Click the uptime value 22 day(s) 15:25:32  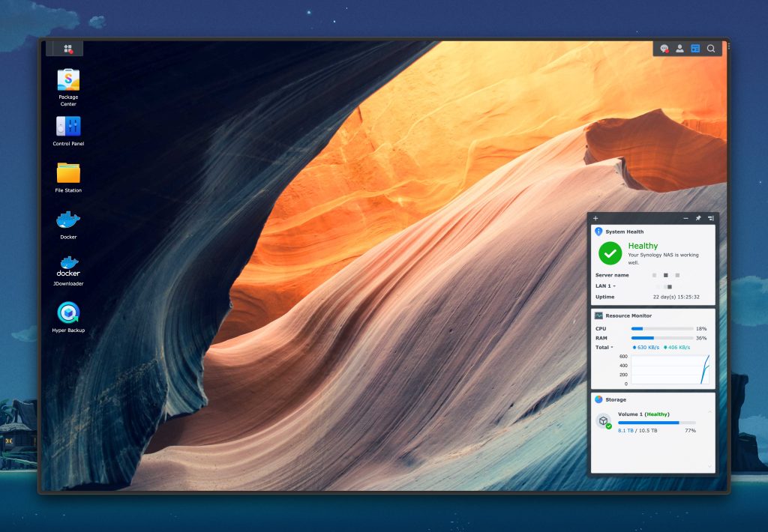pos(676,297)
